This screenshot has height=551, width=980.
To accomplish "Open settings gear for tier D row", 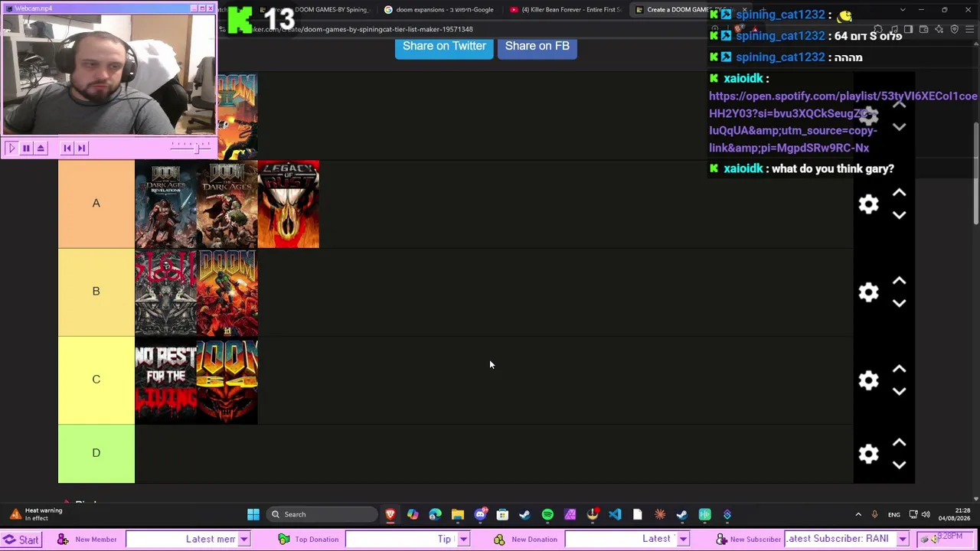I will pos(868,454).
